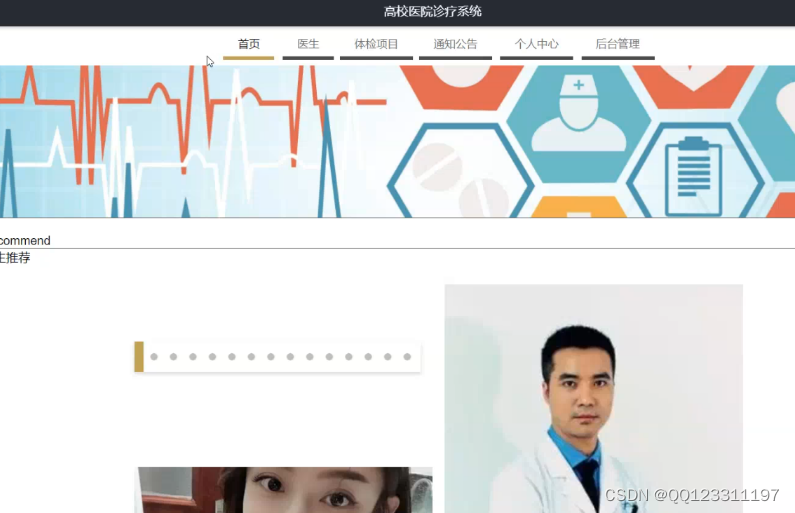Switch to the 体检项目 tab
The image size is (795, 513).
(376, 45)
